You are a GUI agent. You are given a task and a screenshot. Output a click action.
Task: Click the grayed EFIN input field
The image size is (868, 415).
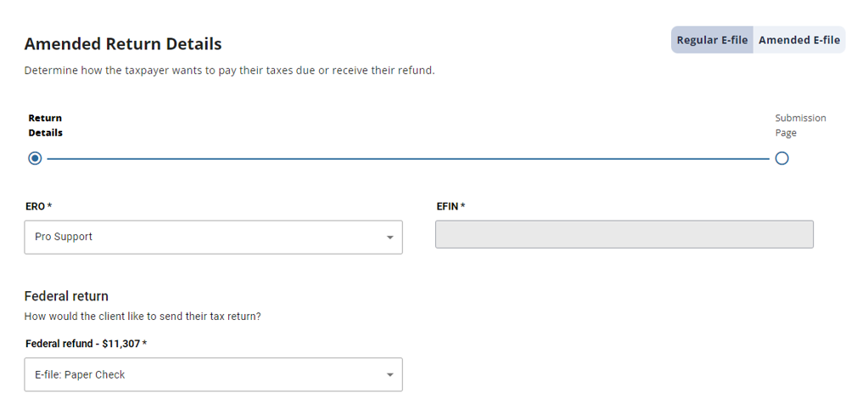click(624, 234)
